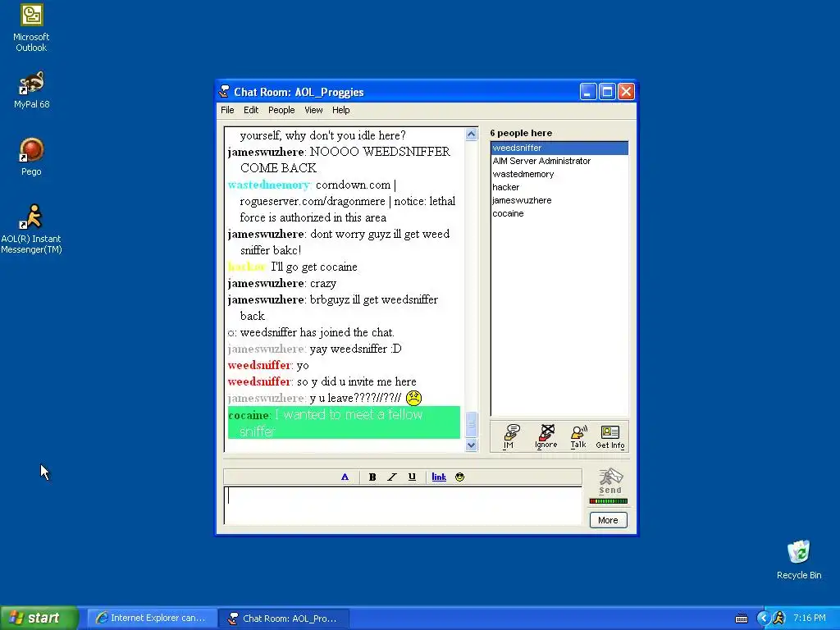This screenshot has width=840, height=630.
Task: Insert a hyperlink with link button
Action: [x=439, y=477]
